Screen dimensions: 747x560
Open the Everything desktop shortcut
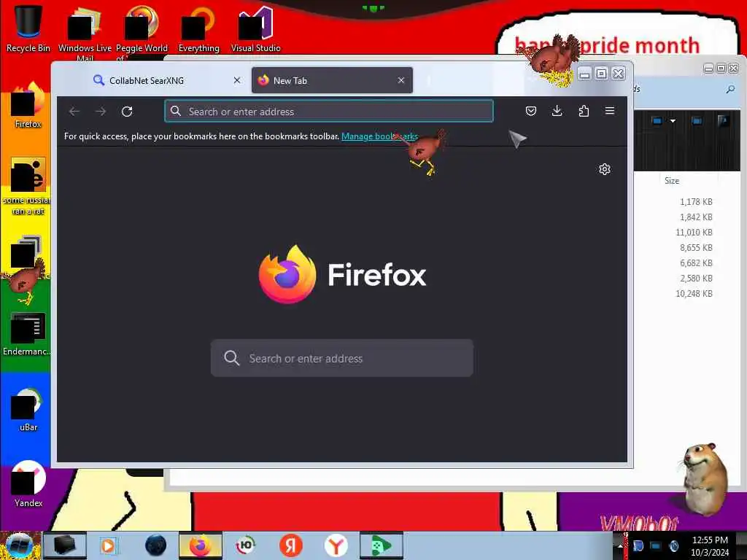pyautogui.click(x=198, y=28)
